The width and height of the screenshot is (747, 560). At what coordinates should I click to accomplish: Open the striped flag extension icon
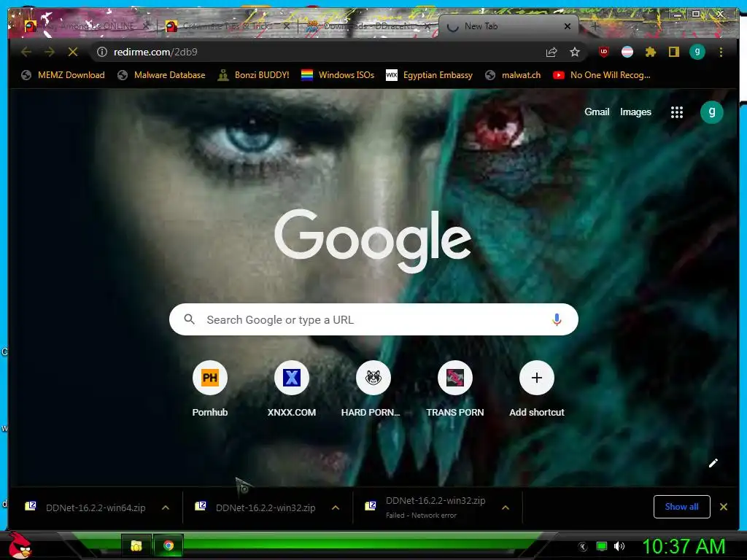[627, 52]
